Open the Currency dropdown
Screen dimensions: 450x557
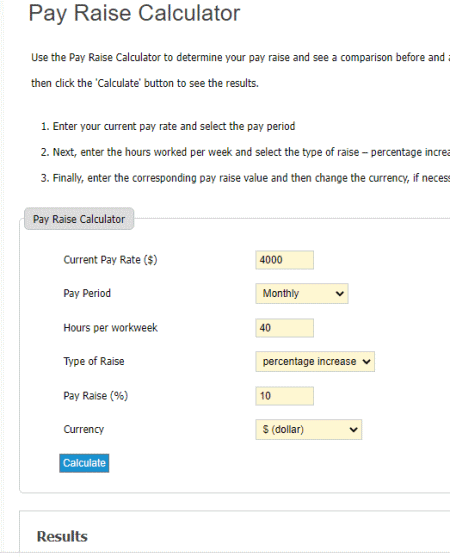[x=308, y=429]
